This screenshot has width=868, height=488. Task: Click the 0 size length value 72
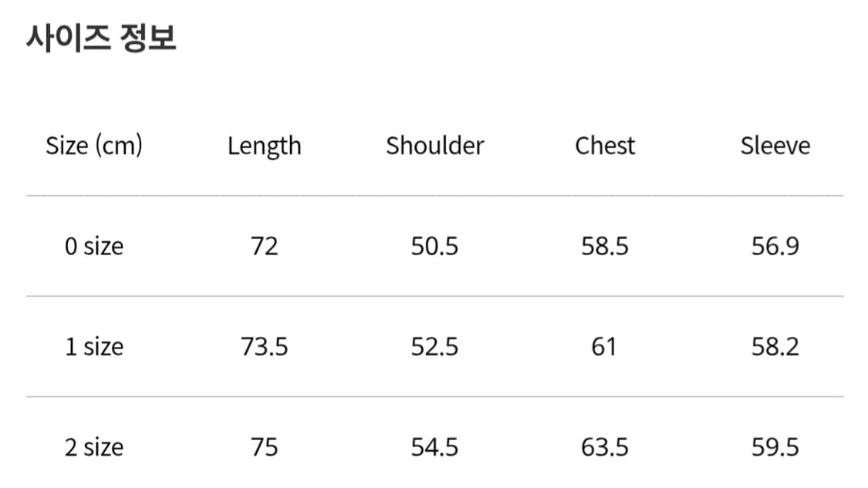tap(264, 247)
